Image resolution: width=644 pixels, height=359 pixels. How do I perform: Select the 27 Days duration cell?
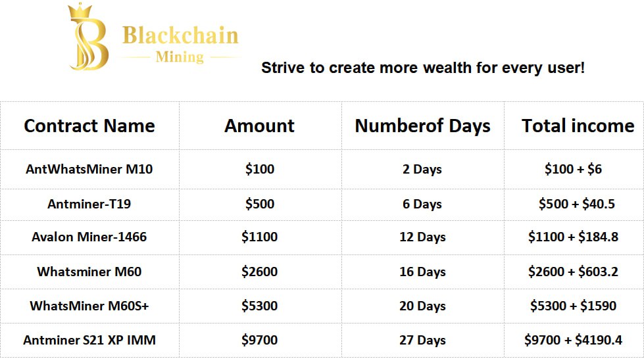tap(422, 340)
